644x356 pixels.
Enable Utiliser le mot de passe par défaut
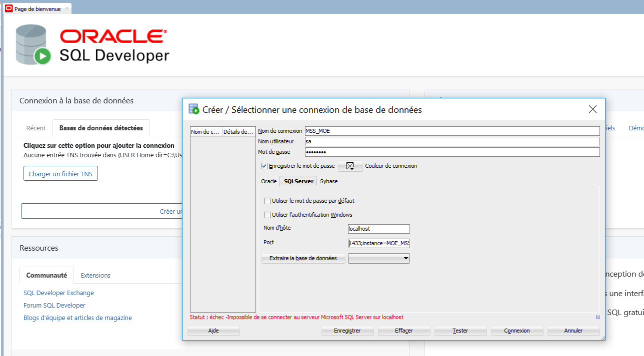tap(267, 201)
